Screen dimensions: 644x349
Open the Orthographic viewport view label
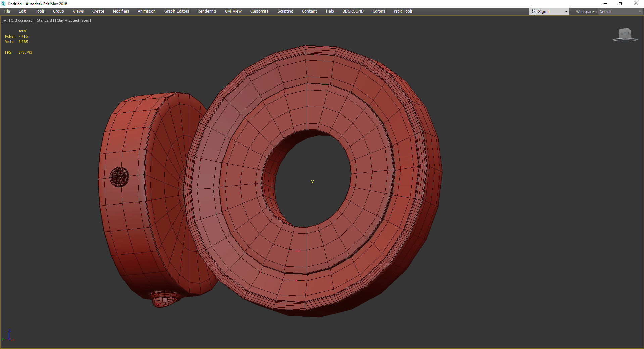[x=21, y=20]
